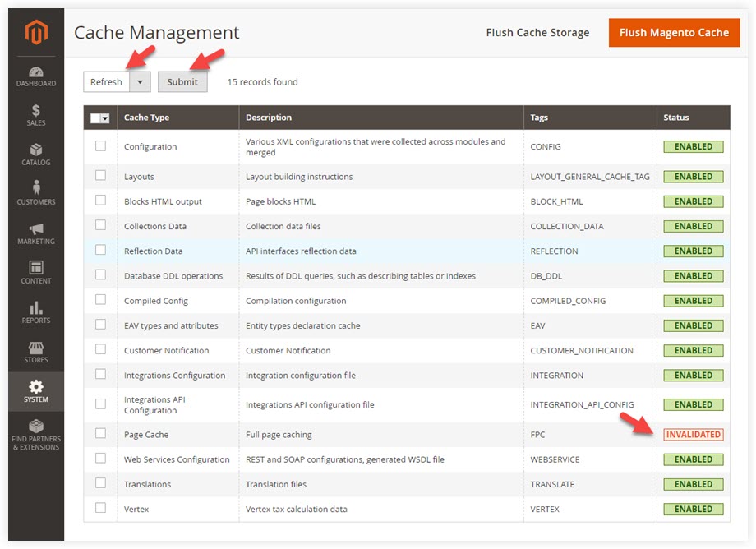Click the 'LAYOUT_GENERAL_CACHE_TAG' tag cell

590,177
